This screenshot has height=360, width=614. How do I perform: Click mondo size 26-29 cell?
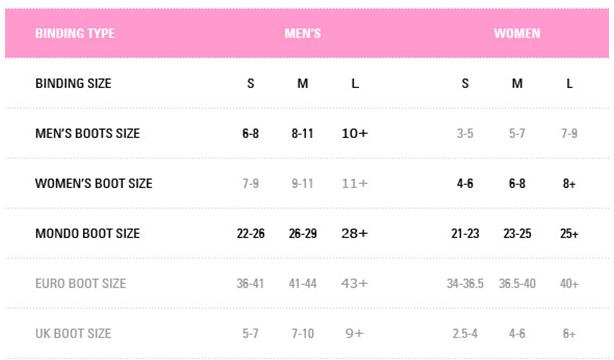pos(302,233)
